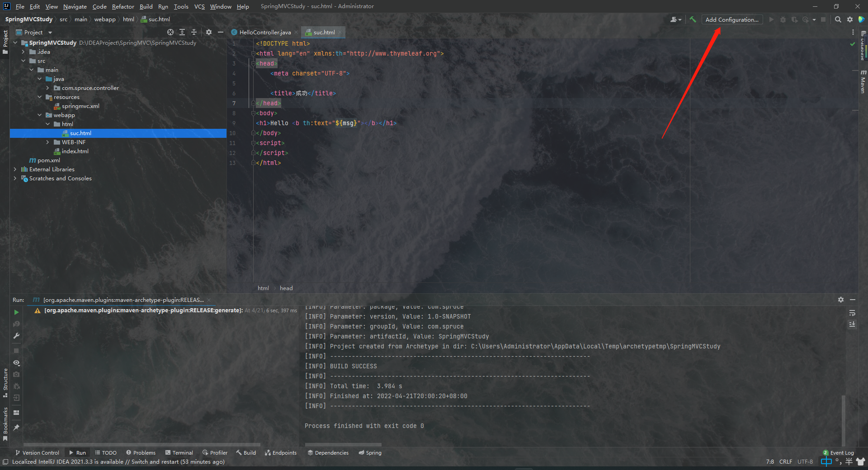
Task: Collapse the resources folder
Action: 40,97
